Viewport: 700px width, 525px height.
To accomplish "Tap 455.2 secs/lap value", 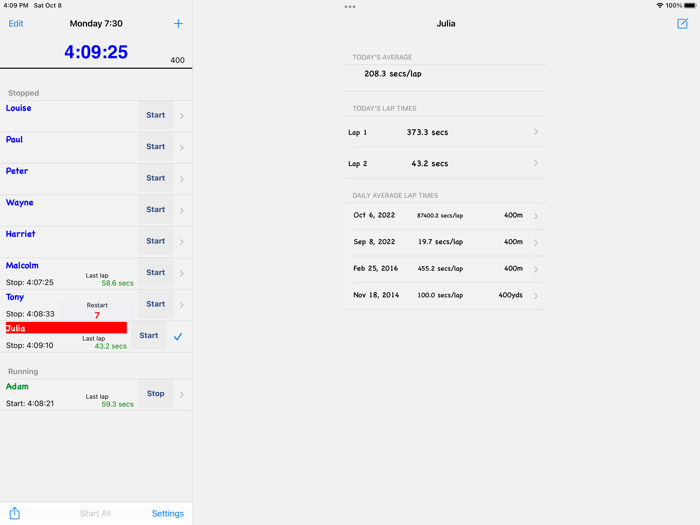I will 440,269.
